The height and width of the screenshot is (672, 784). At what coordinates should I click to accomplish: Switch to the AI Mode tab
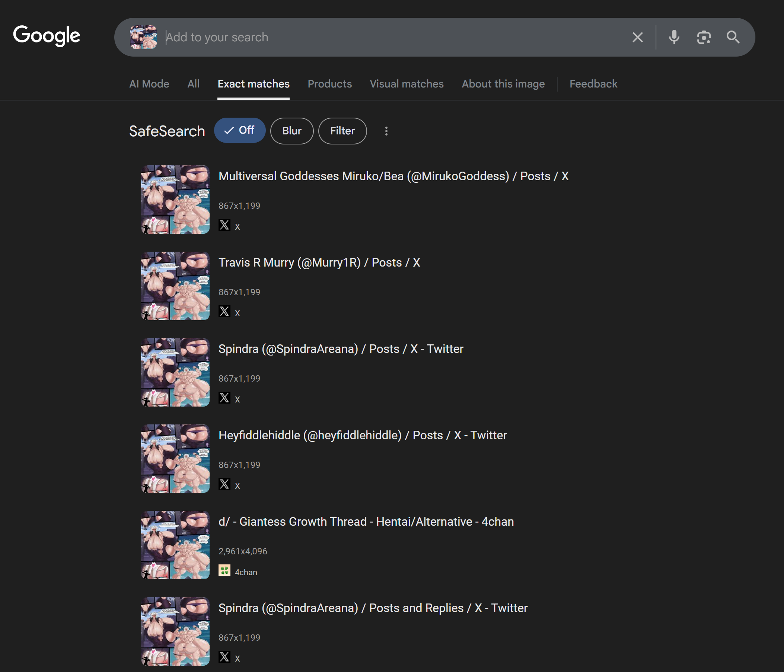pyautogui.click(x=149, y=84)
